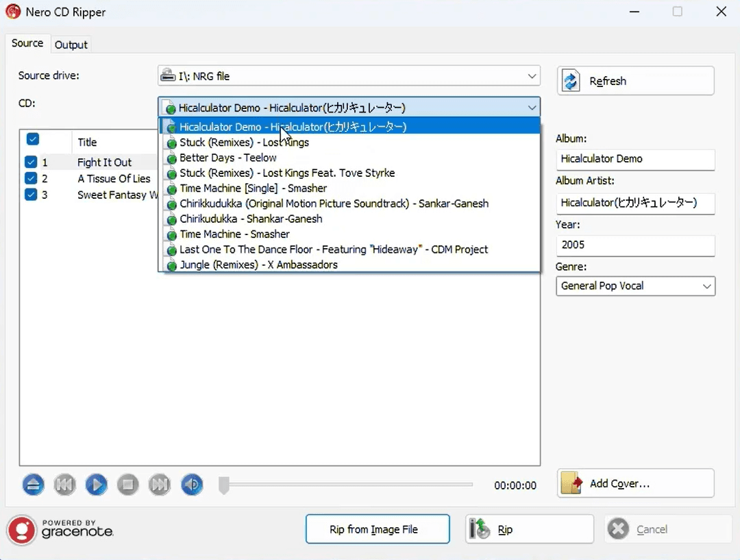740x560 pixels.
Task: Select Stuck (Remixes) - Lost Kings entry
Action: tap(349, 142)
